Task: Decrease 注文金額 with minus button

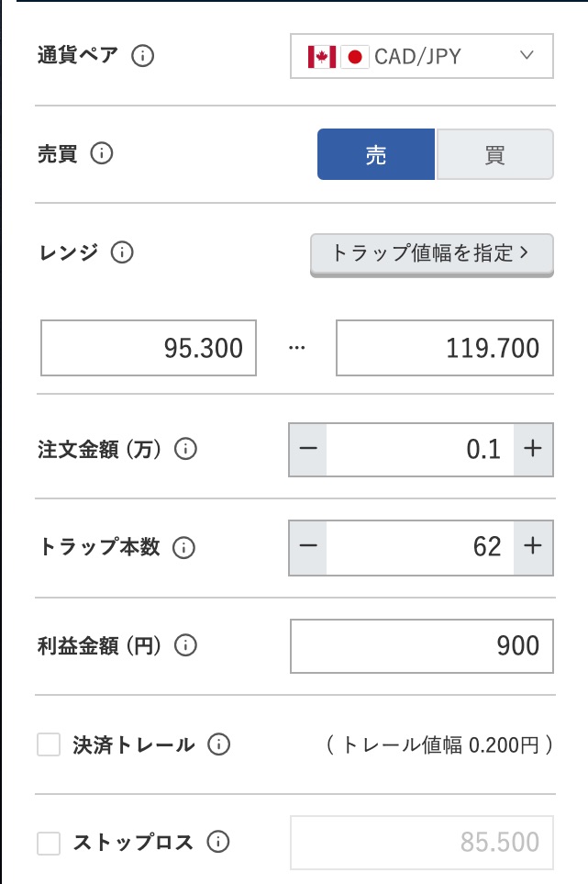Action: [x=308, y=450]
